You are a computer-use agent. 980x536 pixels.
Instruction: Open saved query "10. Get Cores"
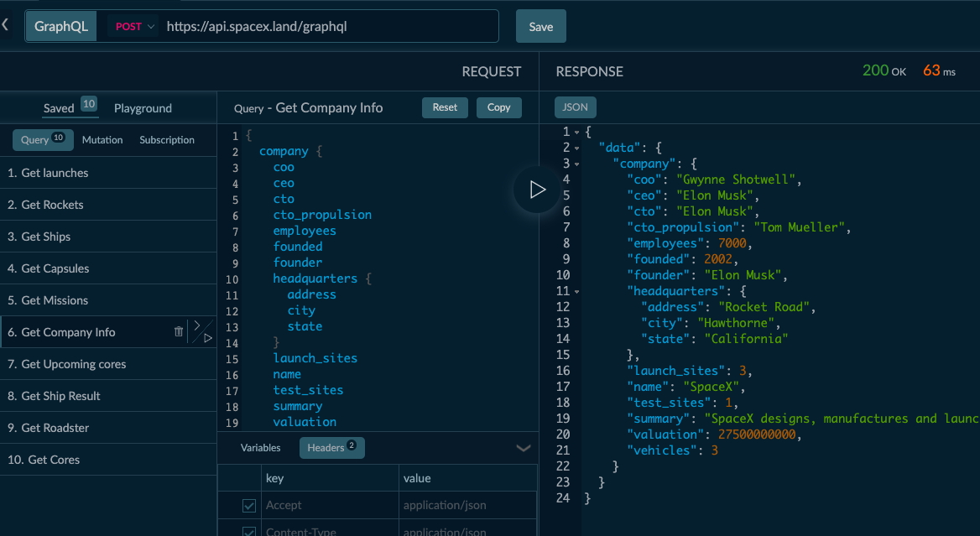(x=108, y=460)
